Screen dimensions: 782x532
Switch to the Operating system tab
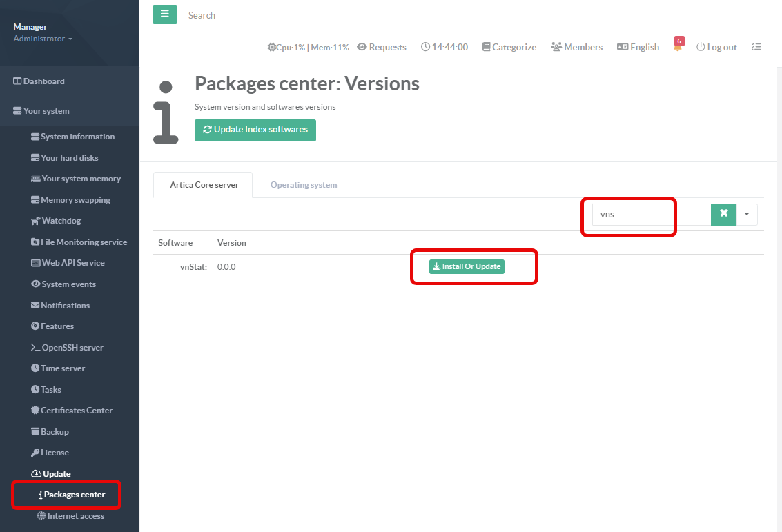(304, 185)
